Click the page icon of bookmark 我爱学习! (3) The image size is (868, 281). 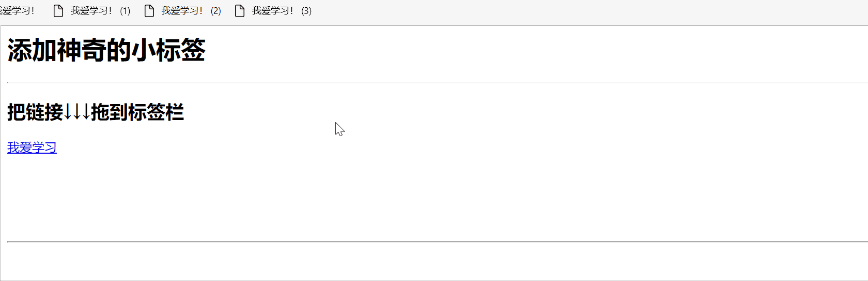(x=240, y=11)
